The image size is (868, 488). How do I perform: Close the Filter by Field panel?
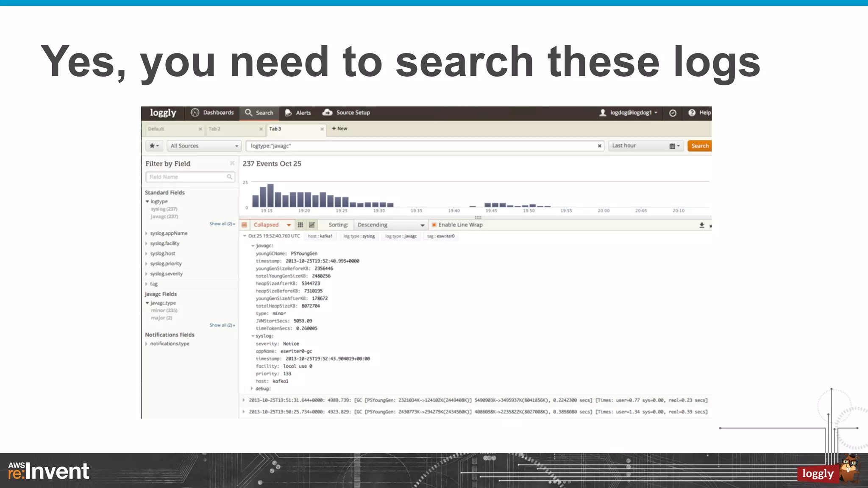pos(232,163)
